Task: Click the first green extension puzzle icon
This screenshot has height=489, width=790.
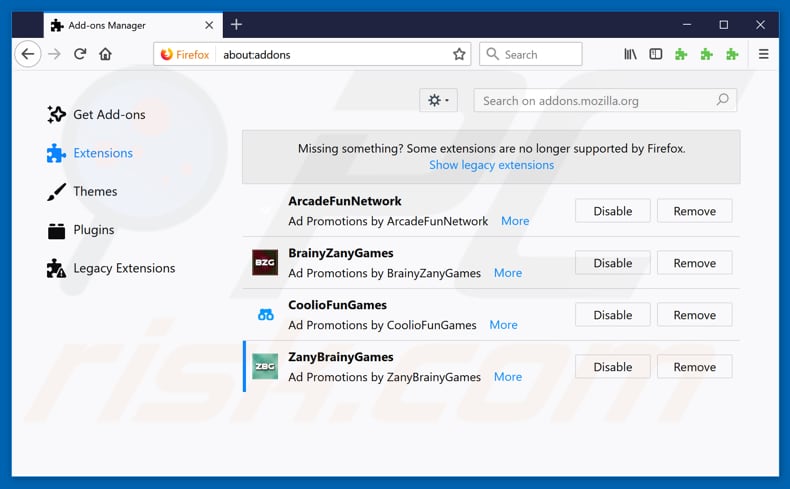Action: pyautogui.click(x=681, y=54)
